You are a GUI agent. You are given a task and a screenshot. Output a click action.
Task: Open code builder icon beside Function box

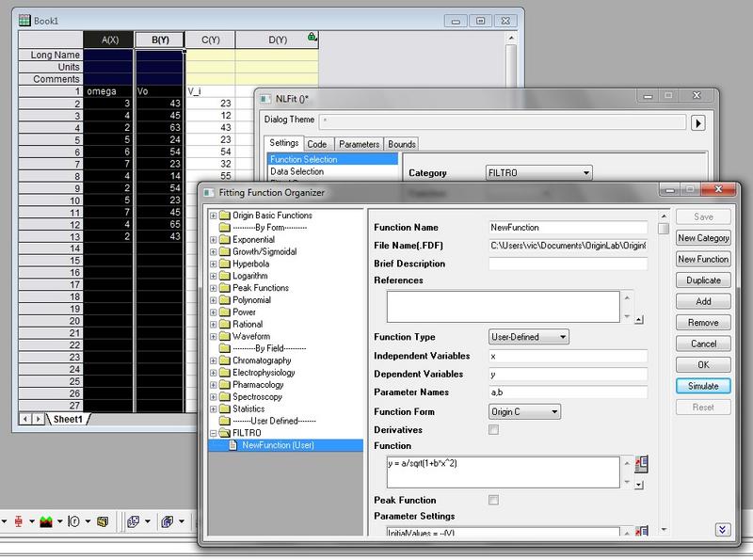(x=643, y=464)
